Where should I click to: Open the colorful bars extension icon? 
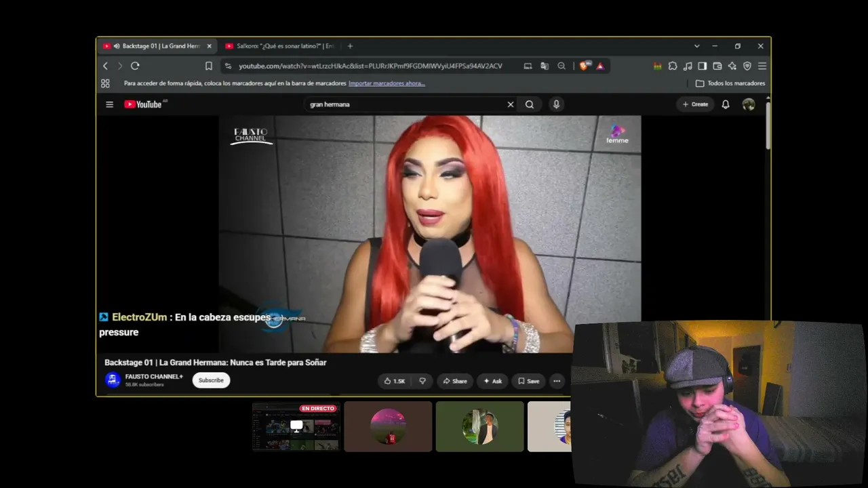pos(657,66)
